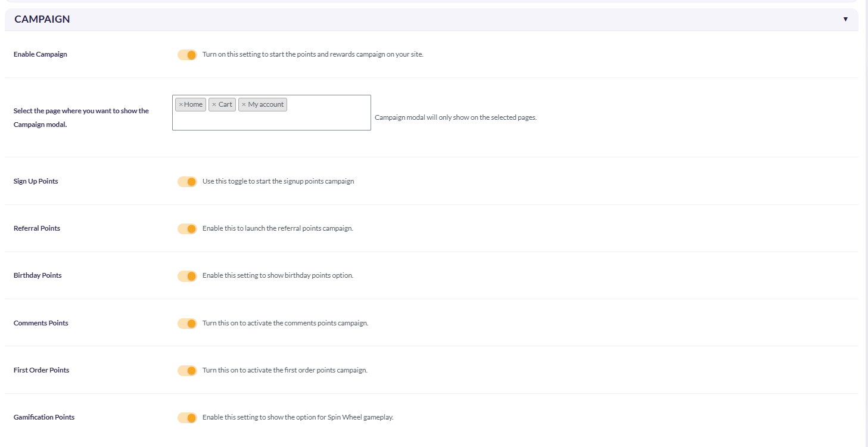Remove the Home page tag
This screenshot has width=868, height=447.
click(x=181, y=105)
